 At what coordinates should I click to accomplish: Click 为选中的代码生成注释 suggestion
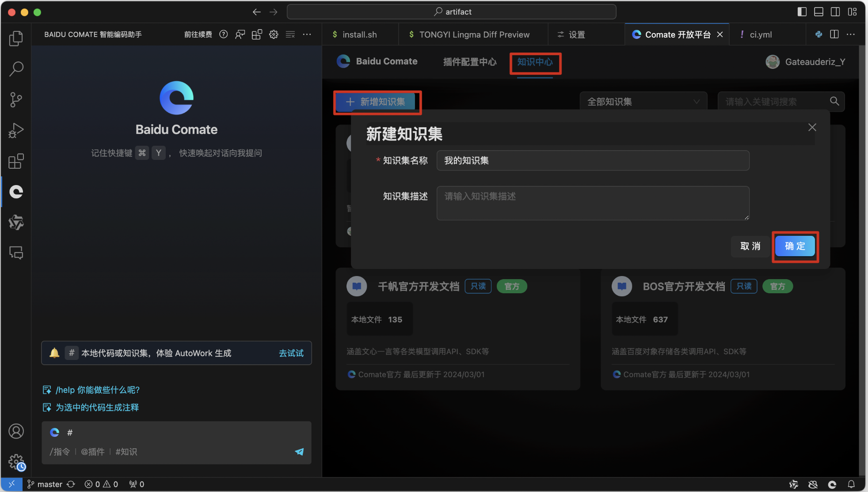point(91,407)
